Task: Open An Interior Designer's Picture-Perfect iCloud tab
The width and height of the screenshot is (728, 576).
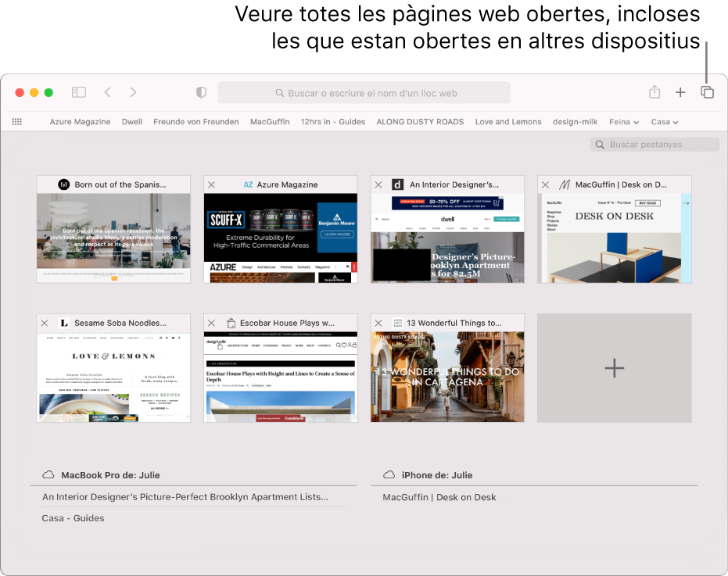Action: click(x=185, y=497)
